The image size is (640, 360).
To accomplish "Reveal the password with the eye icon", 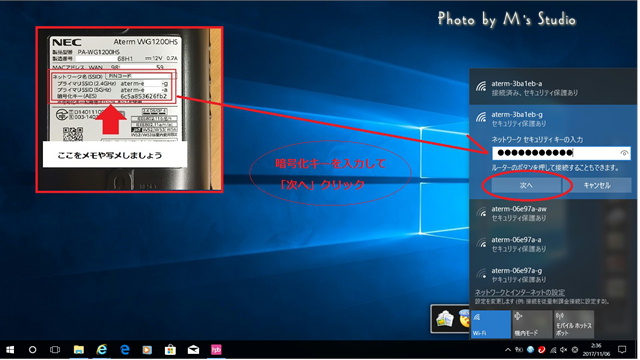I will coord(624,153).
